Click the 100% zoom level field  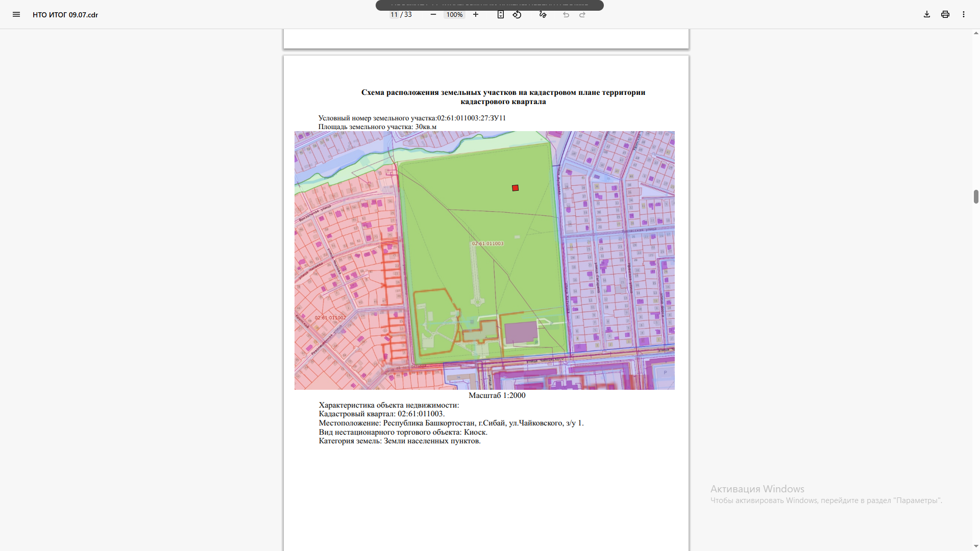[454, 15]
